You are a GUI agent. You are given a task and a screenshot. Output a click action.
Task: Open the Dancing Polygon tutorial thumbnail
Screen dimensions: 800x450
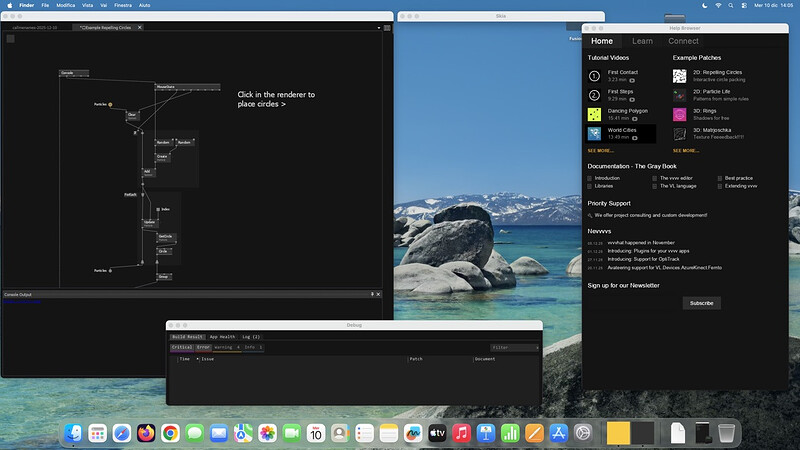coord(594,113)
